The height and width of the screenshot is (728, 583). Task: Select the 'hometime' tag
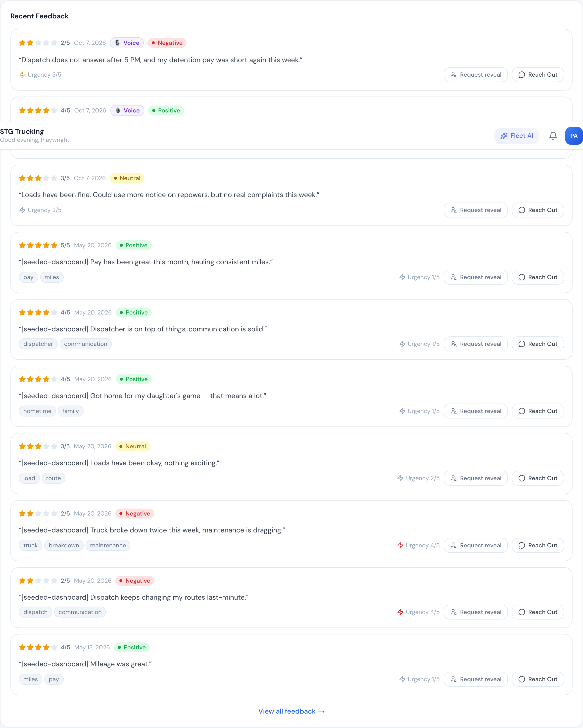(x=38, y=411)
